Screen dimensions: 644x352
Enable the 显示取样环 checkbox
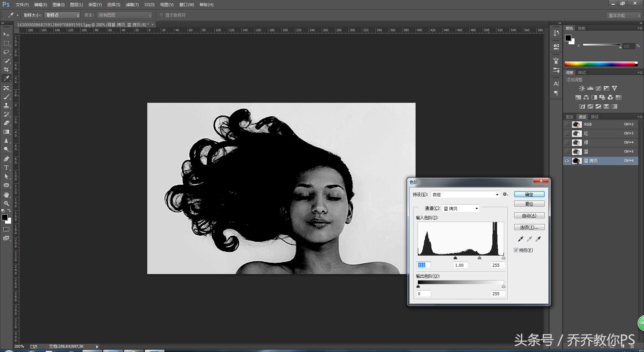pyautogui.click(x=161, y=15)
